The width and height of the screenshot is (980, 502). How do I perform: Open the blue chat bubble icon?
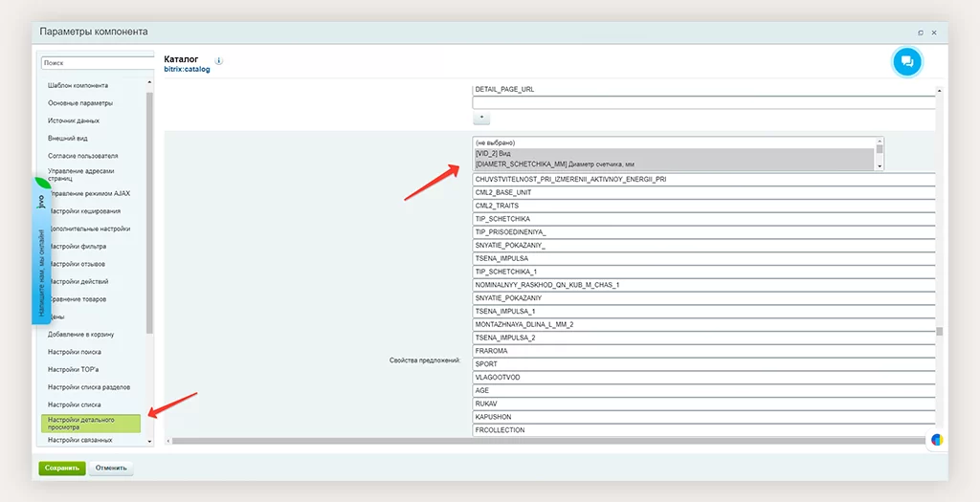(x=906, y=62)
